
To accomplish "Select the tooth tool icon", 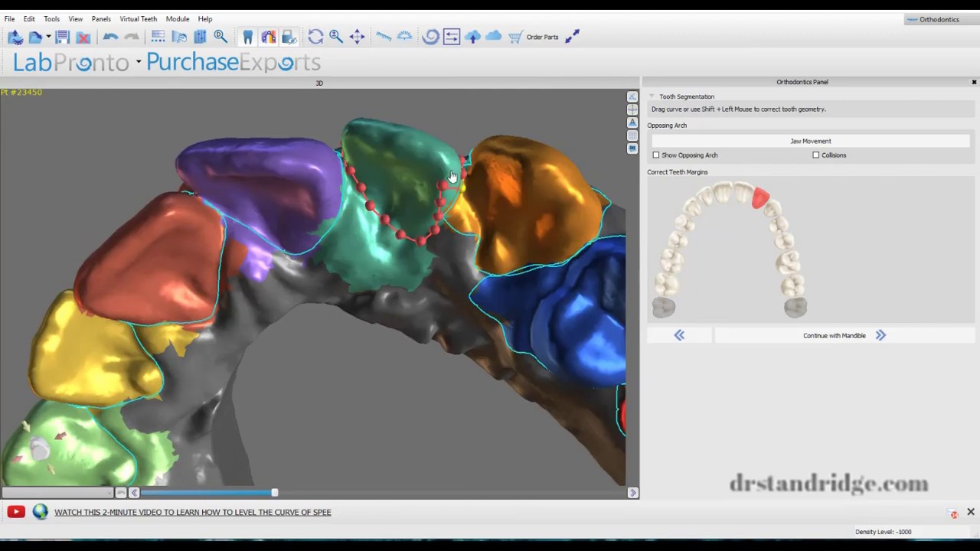I will coord(247,37).
